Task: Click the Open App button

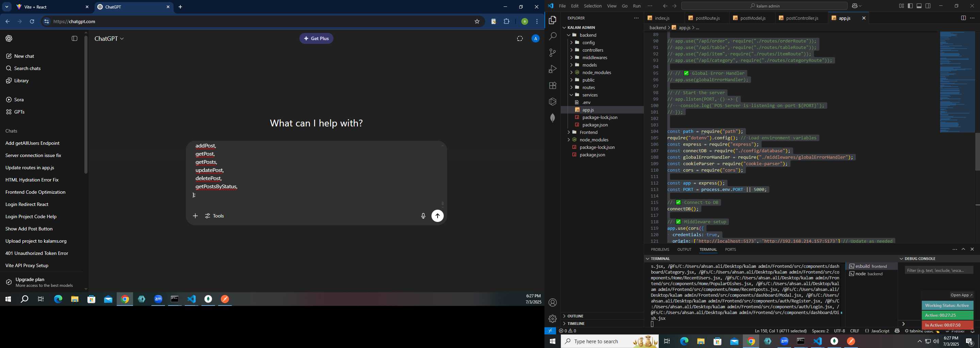Action: click(961, 295)
